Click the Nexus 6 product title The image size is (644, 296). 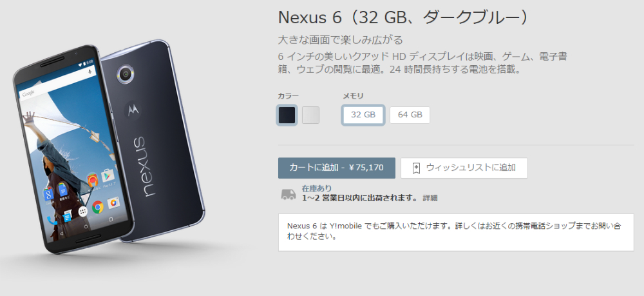(402, 17)
